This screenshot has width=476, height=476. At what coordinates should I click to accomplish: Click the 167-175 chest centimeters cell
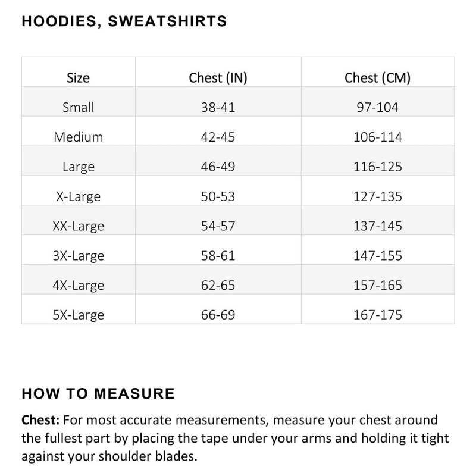click(x=378, y=315)
